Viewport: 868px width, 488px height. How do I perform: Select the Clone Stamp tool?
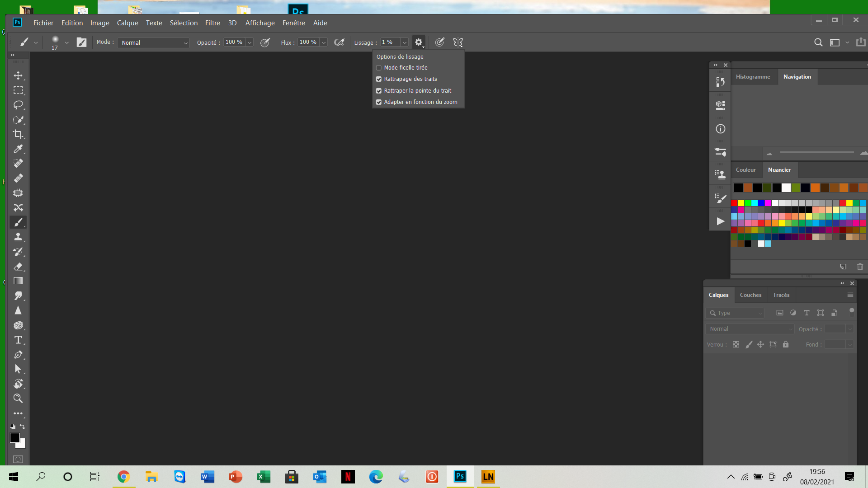(18, 237)
